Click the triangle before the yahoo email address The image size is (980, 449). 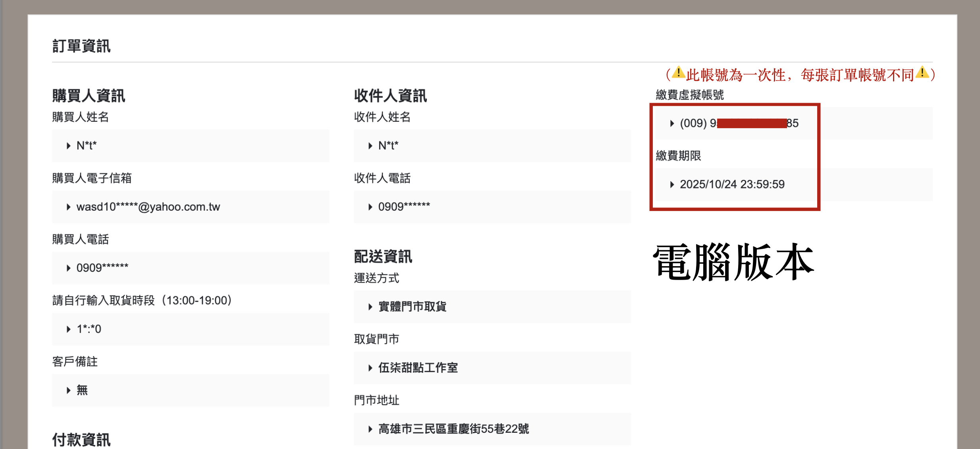coord(69,207)
